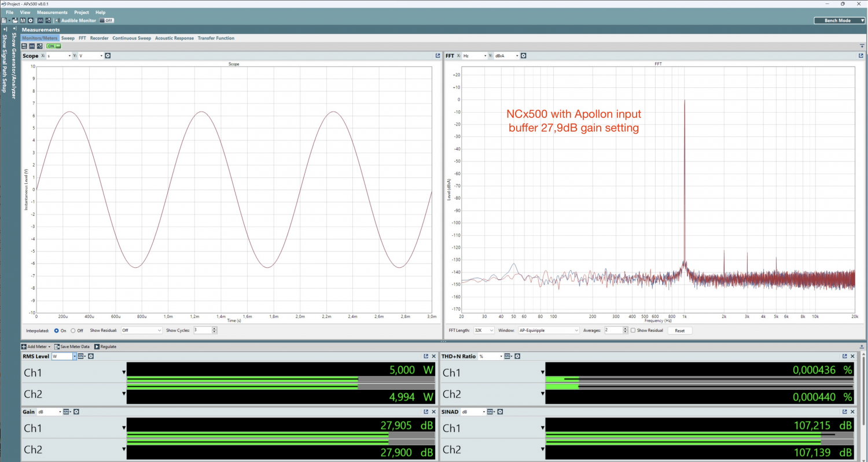Open THD+N Ratio meter settings gear

(x=517, y=356)
